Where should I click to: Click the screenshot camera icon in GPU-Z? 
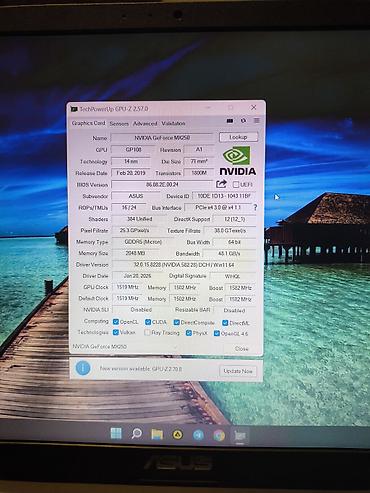click(x=230, y=121)
